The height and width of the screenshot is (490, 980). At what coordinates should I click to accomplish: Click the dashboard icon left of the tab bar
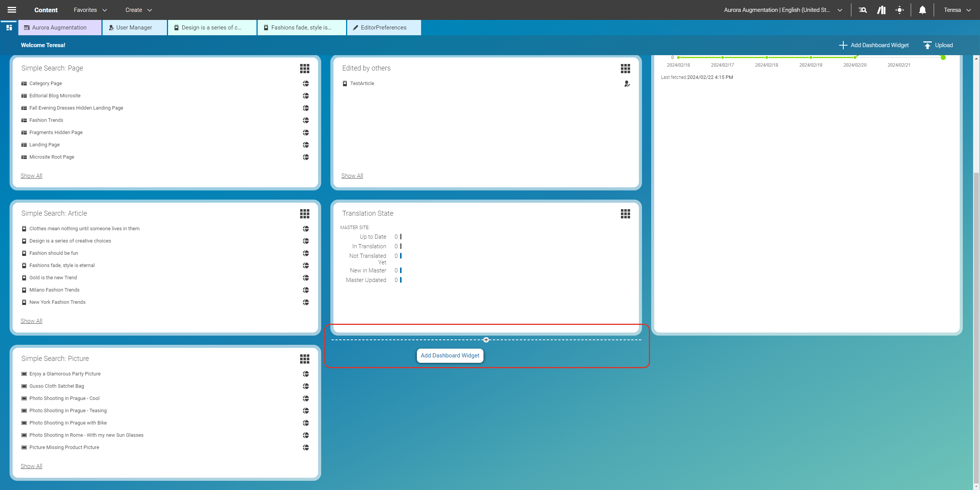coord(9,27)
